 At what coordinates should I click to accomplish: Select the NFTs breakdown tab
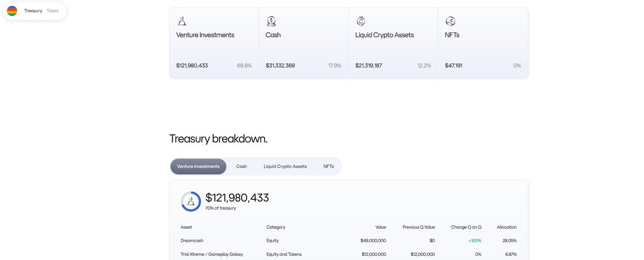tap(328, 166)
